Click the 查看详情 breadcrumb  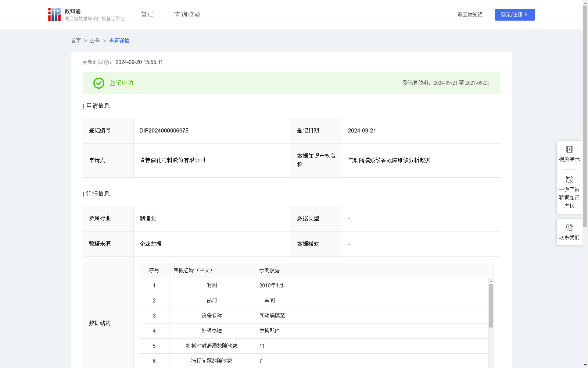119,41
